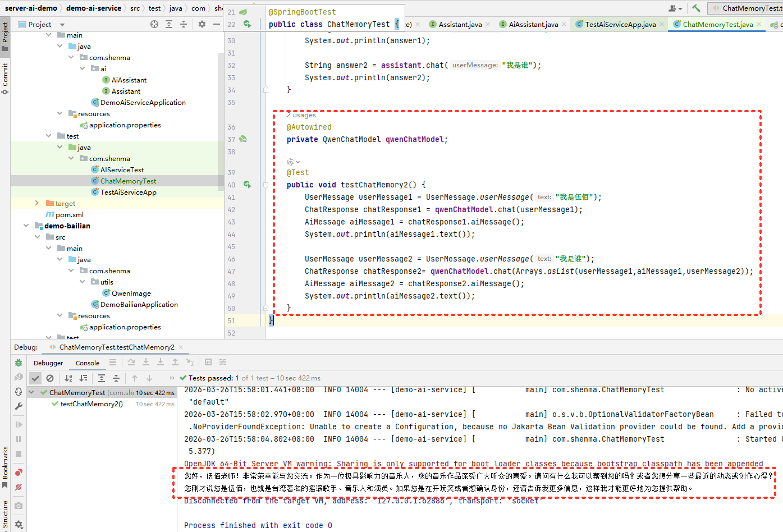Image resolution: width=783 pixels, height=532 pixels.
Task: Click the demo-ai-service breadcrumb
Action: tap(93, 8)
